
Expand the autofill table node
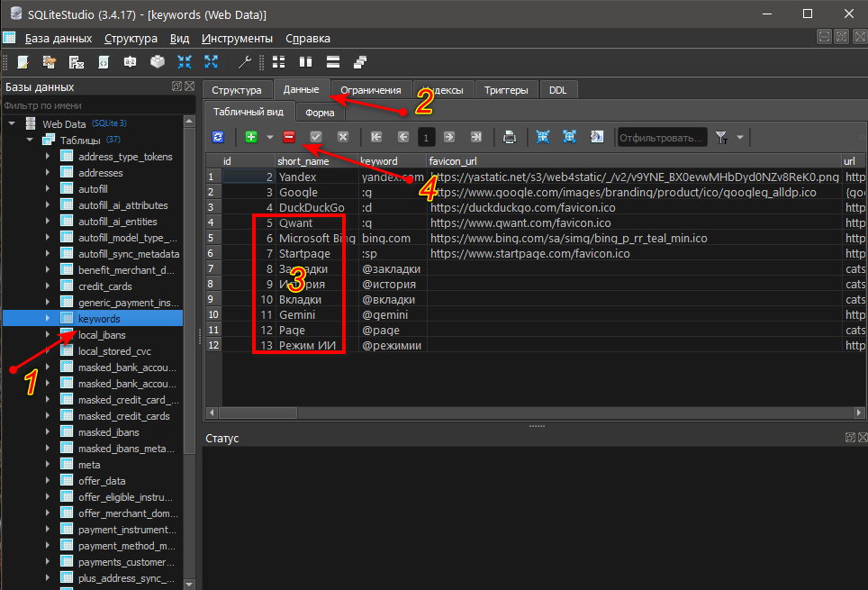coord(48,189)
